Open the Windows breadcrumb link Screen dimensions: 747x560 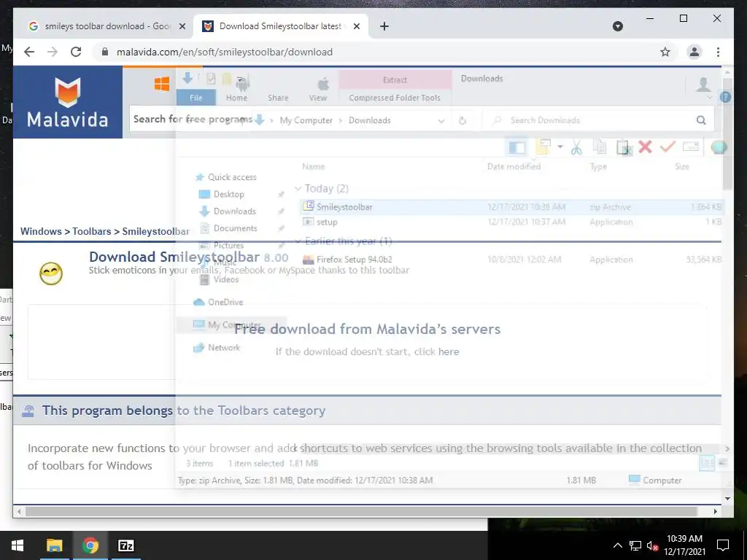click(x=41, y=231)
